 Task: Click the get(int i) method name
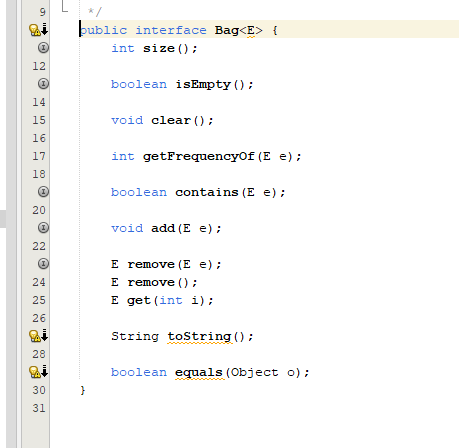(x=139, y=301)
